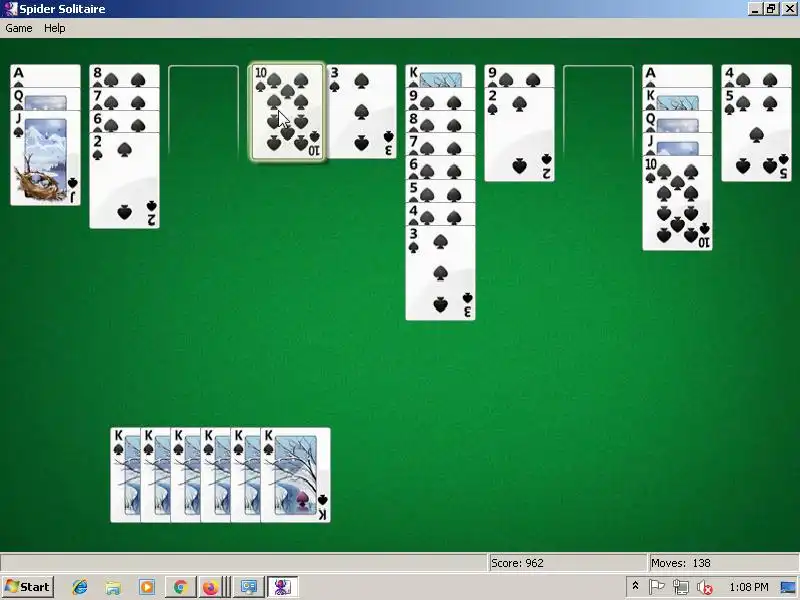Click the fully visible completed King stack
This screenshot has height=600, width=800.
(295, 475)
